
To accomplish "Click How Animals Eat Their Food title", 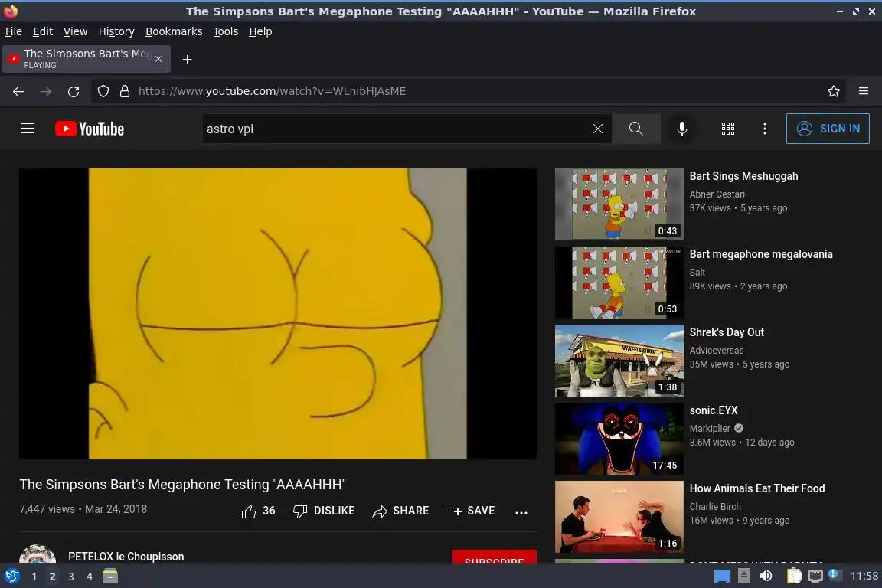I will click(x=757, y=488).
